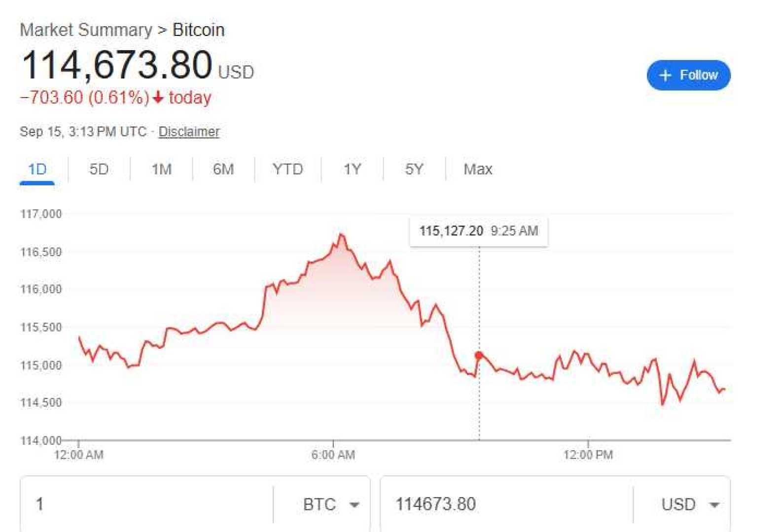Show the Max price history

pyautogui.click(x=478, y=169)
